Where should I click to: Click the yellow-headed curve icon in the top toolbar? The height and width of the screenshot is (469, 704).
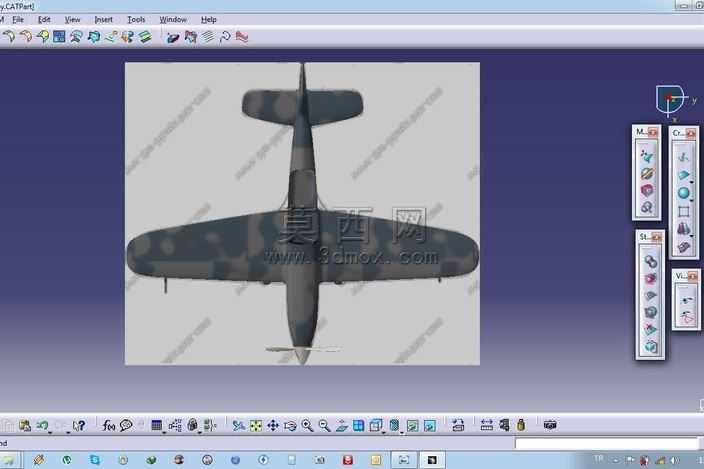(x=43, y=37)
